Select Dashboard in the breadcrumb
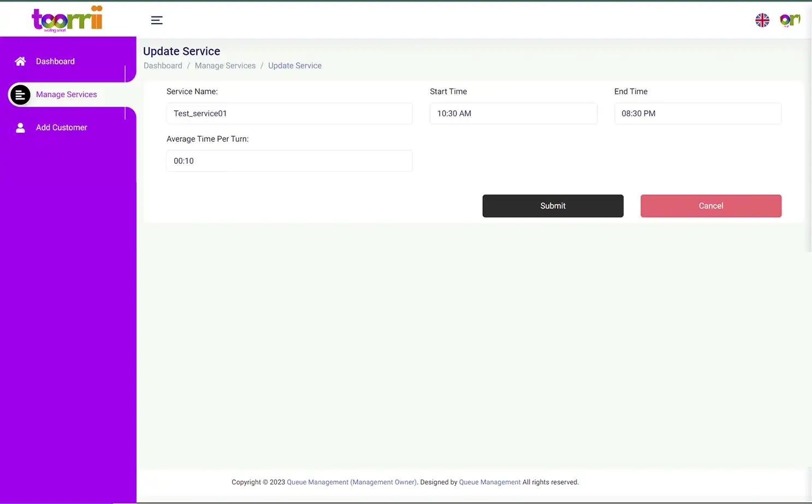The height and width of the screenshot is (504, 812). [x=163, y=66]
